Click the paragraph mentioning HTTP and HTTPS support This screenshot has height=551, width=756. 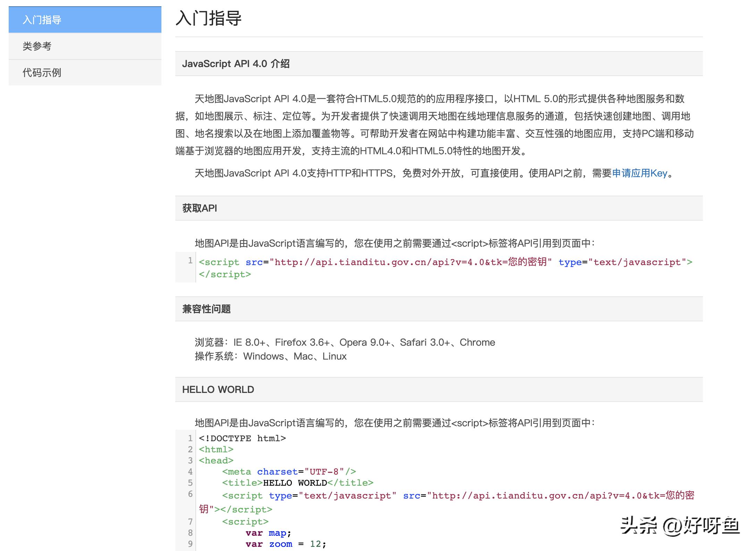point(347,173)
